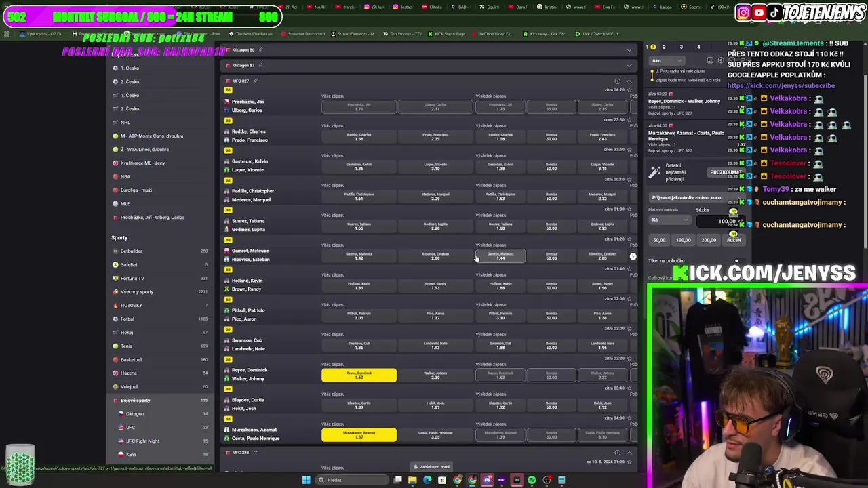
Task: Favorite the Gamrot vs Ribovics match star
Action: [629, 239]
